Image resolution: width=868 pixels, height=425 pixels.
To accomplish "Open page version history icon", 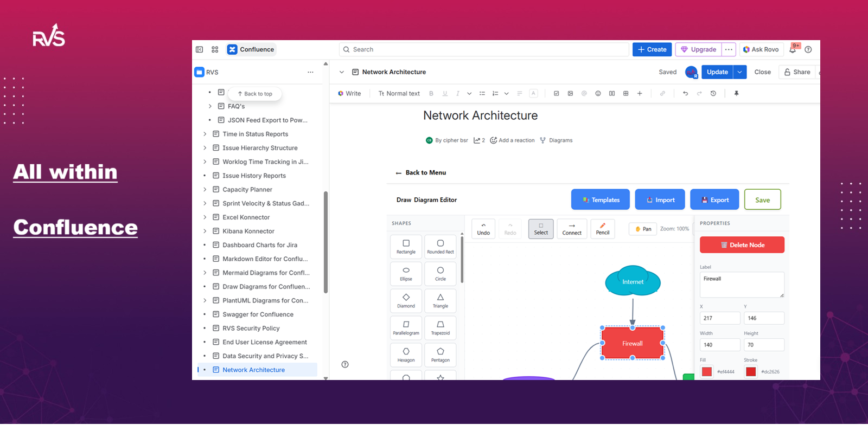I will point(713,93).
